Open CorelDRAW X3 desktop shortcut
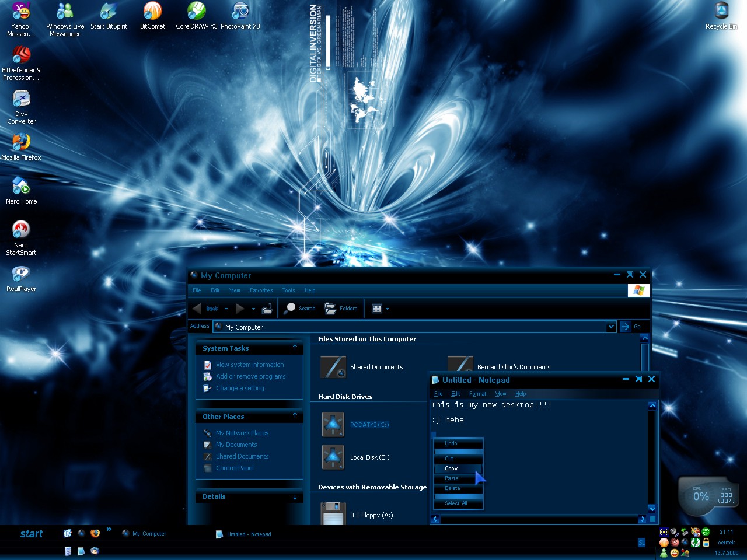Viewport: 747px width, 560px height. pos(196,16)
